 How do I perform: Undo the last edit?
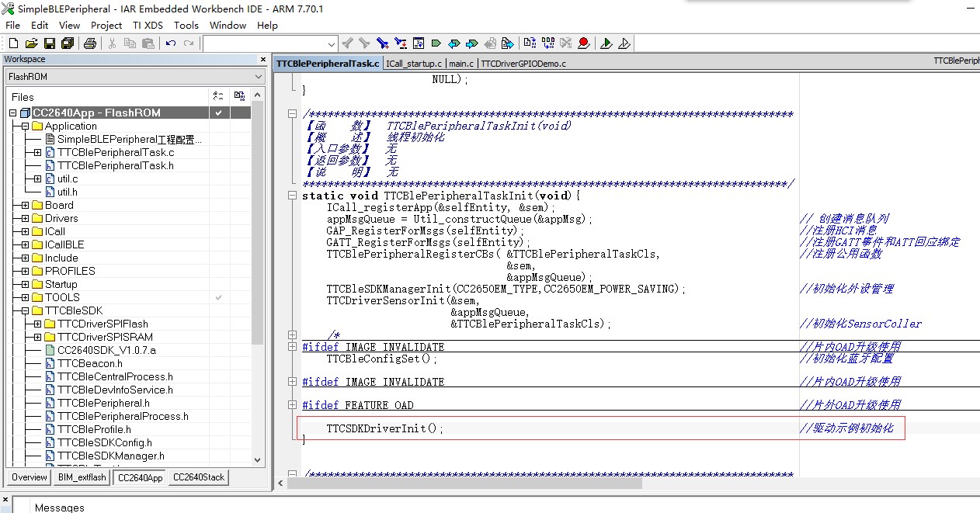coord(170,43)
